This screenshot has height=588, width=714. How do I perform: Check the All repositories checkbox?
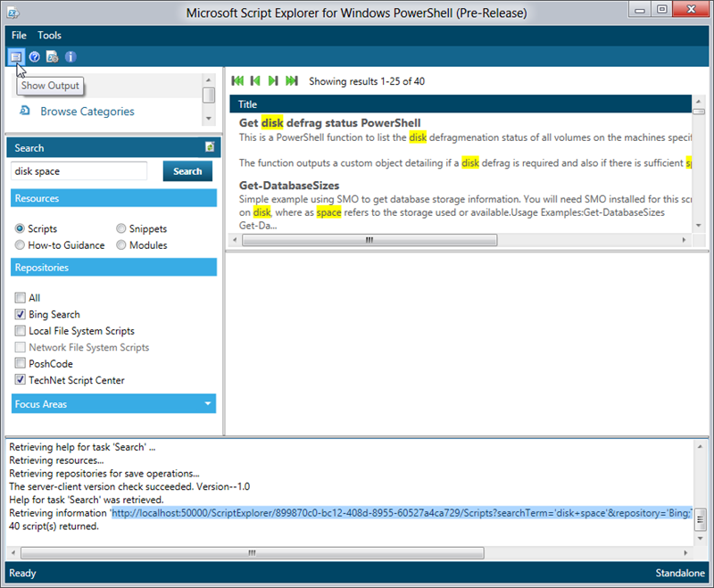click(20, 298)
